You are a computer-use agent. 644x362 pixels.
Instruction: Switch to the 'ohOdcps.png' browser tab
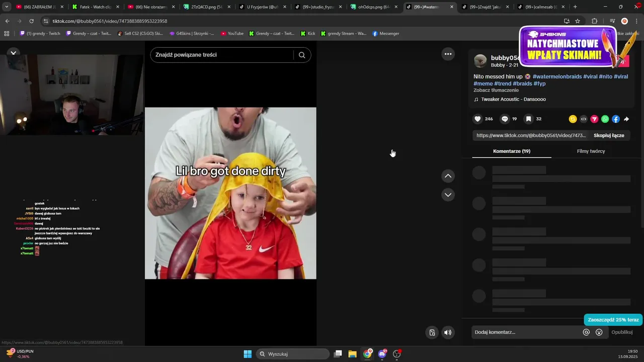(373, 7)
